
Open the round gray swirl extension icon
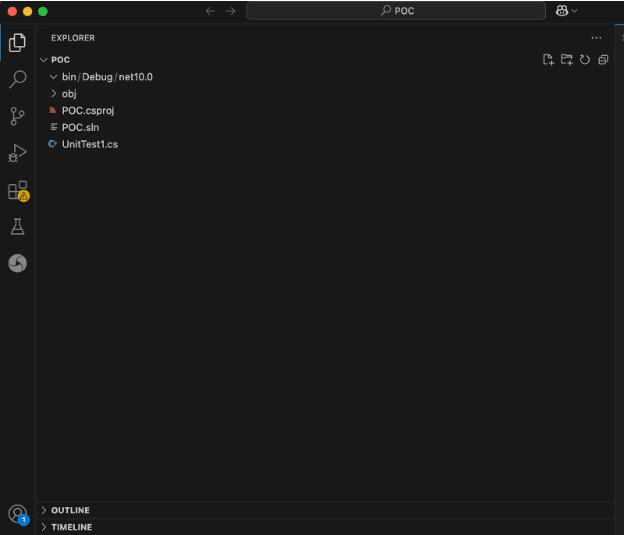point(18,263)
